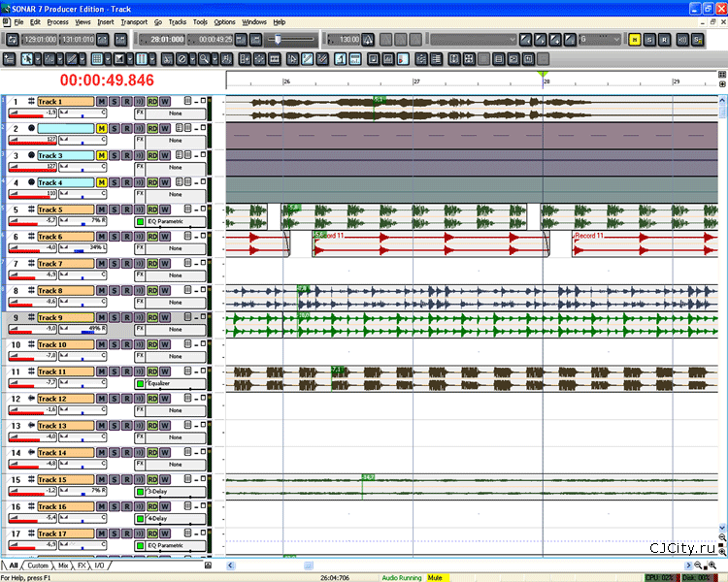Adjust Track 6 pan slider

tap(83, 248)
